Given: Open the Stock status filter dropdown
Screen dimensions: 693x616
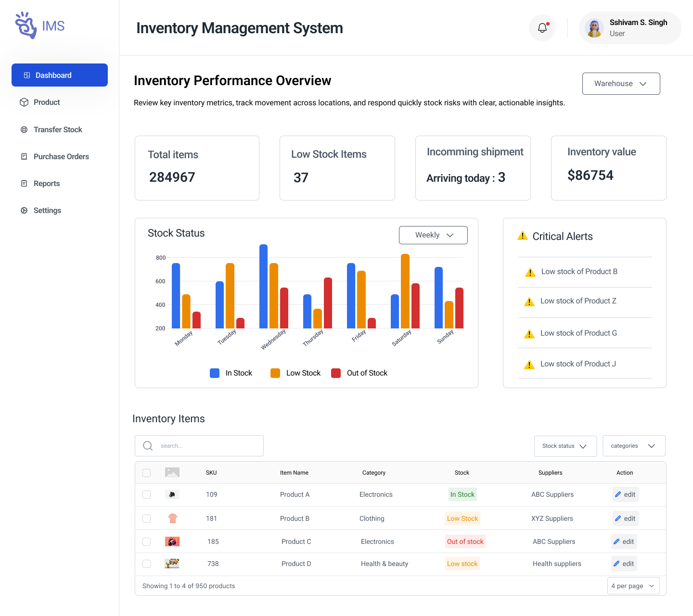Looking at the screenshot, I should coord(565,446).
